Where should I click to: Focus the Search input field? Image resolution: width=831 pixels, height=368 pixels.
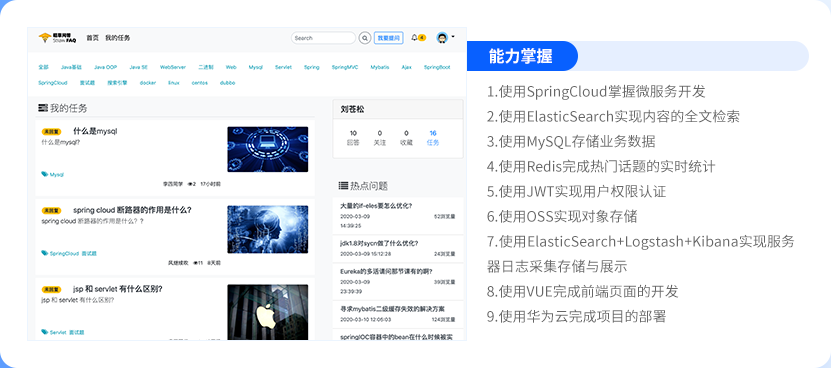[x=323, y=38]
